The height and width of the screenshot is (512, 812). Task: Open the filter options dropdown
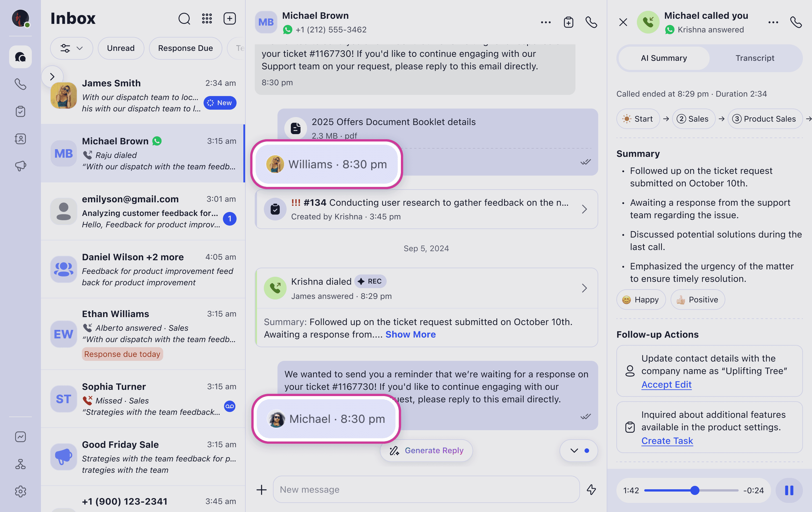pyautogui.click(x=71, y=48)
